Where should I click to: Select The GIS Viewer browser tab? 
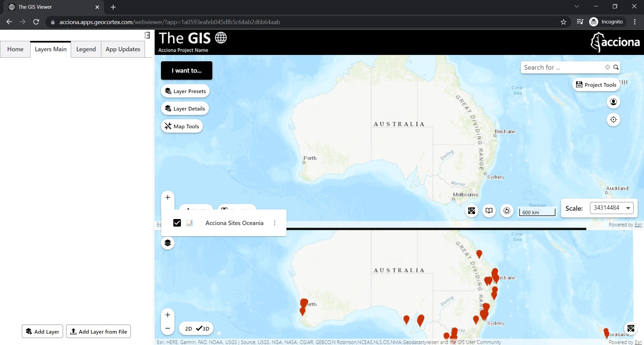click(54, 7)
